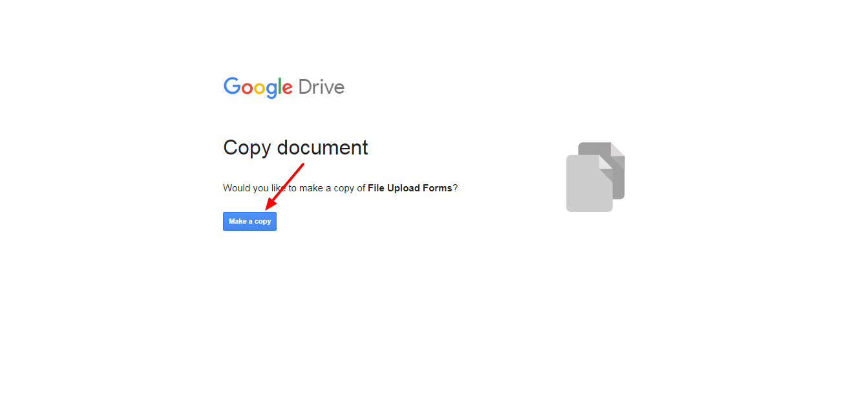This screenshot has height=404, width=868.
Task: Select the Copy document heading
Action: coord(295,148)
